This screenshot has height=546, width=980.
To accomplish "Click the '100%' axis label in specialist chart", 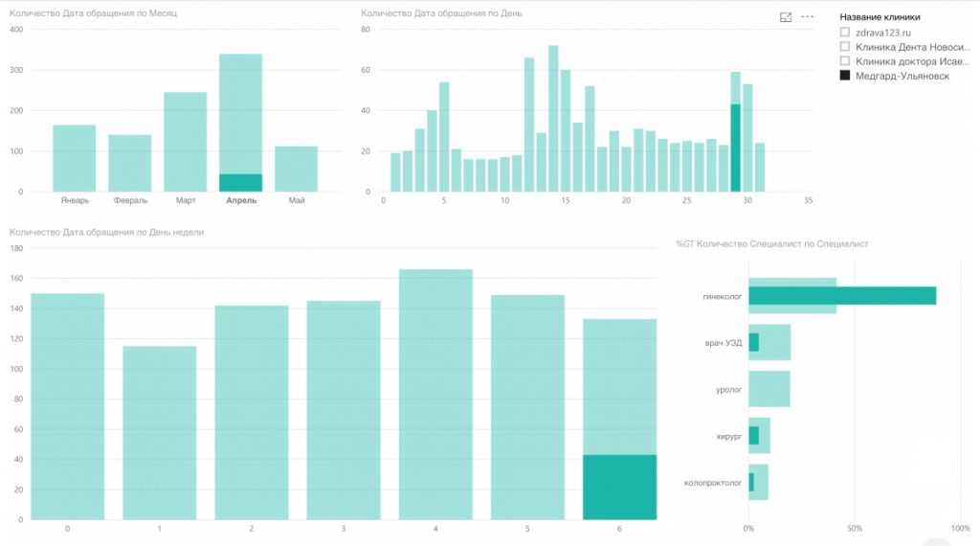I will coord(961,529).
